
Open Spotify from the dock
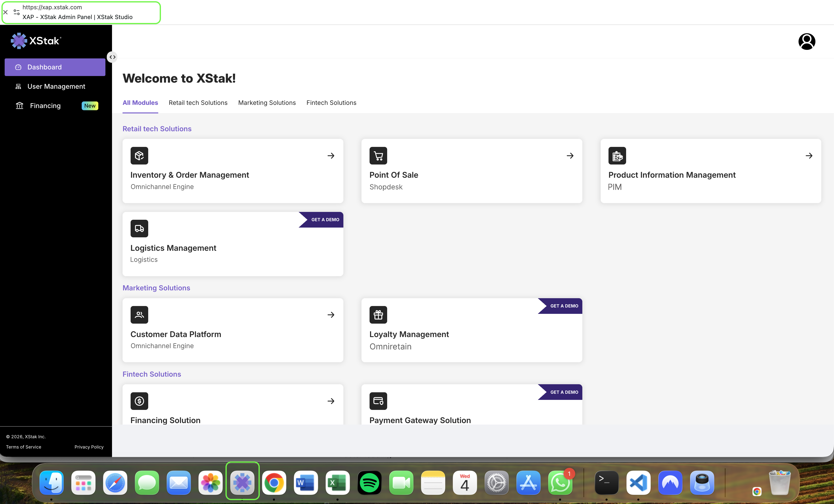(369, 483)
